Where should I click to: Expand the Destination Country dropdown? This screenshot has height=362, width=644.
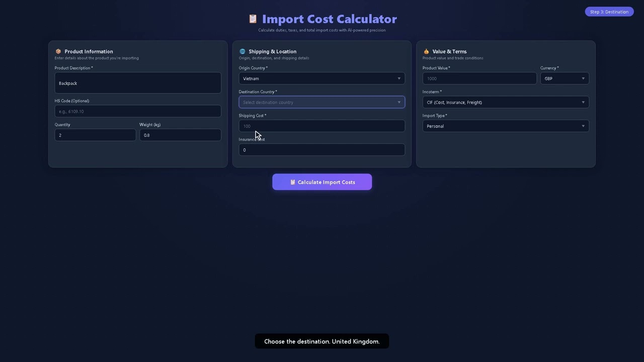click(x=322, y=102)
